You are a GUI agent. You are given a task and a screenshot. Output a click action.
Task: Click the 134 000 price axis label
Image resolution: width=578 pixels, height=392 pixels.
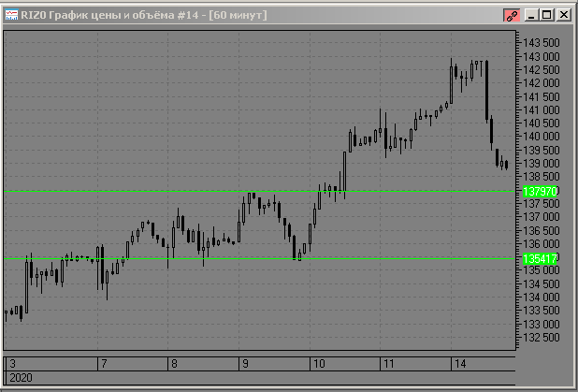pos(542,298)
